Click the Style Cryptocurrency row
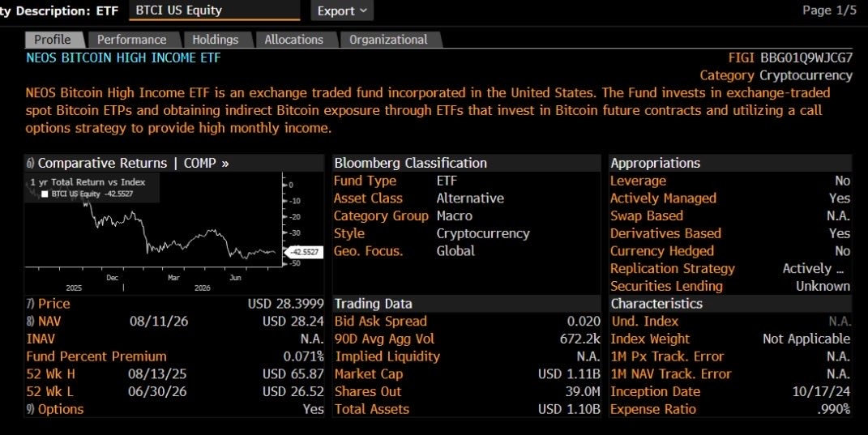868x435 pixels. [x=467, y=233]
